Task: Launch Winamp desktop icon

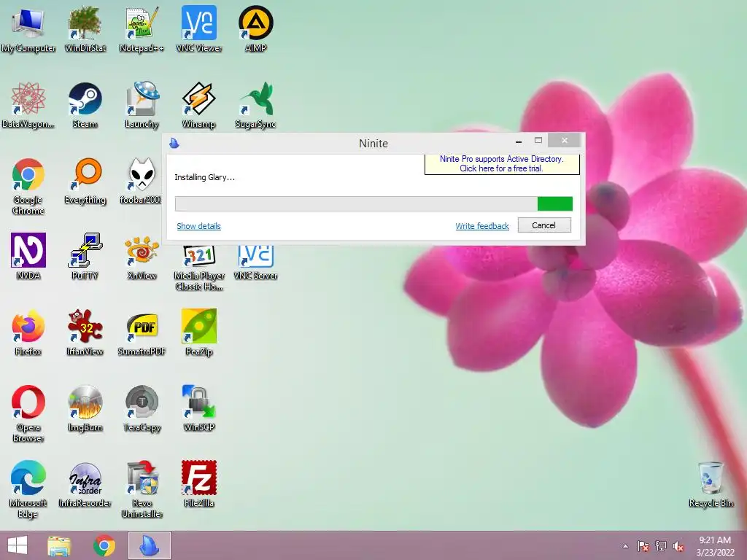Action: [199, 106]
